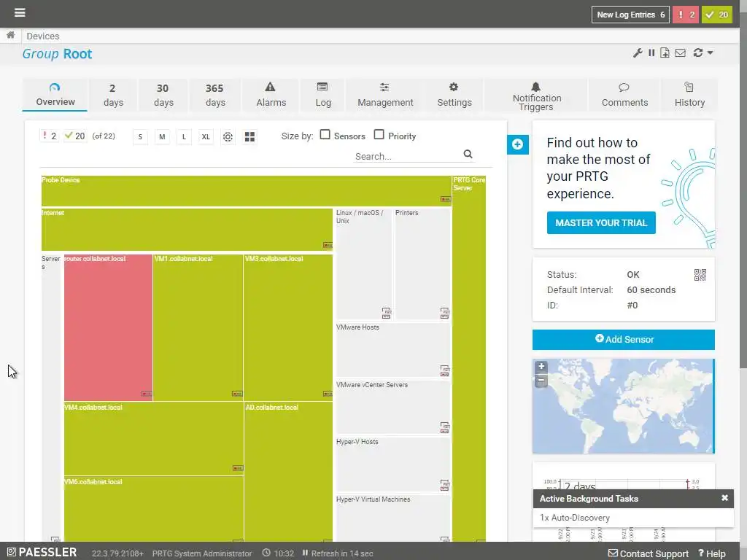
Task: Zoom out on the world map
Action: tap(541, 381)
